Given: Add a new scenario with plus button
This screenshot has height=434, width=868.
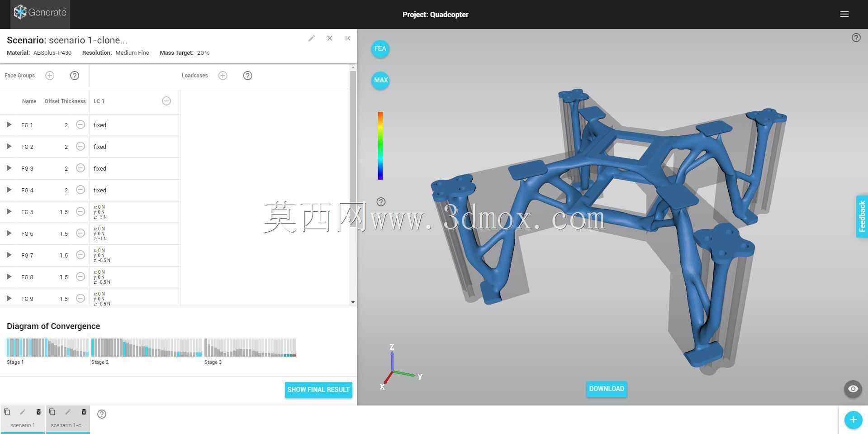Looking at the screenshot, I should (x=853, y=420).
